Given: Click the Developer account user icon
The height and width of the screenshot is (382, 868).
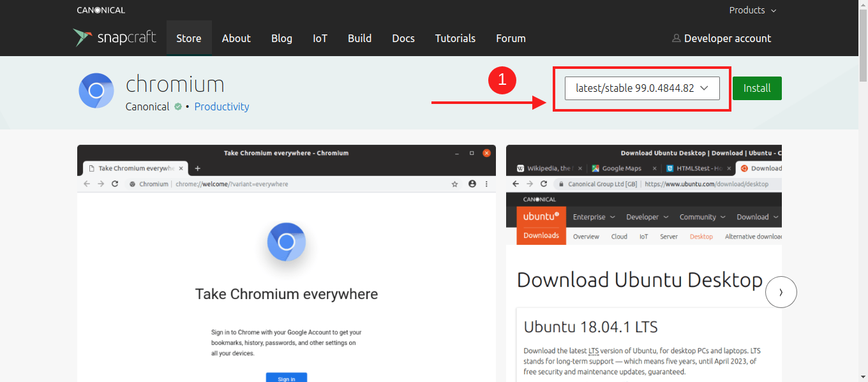Looking at the screenshot, I should click(x=676, y=38).
